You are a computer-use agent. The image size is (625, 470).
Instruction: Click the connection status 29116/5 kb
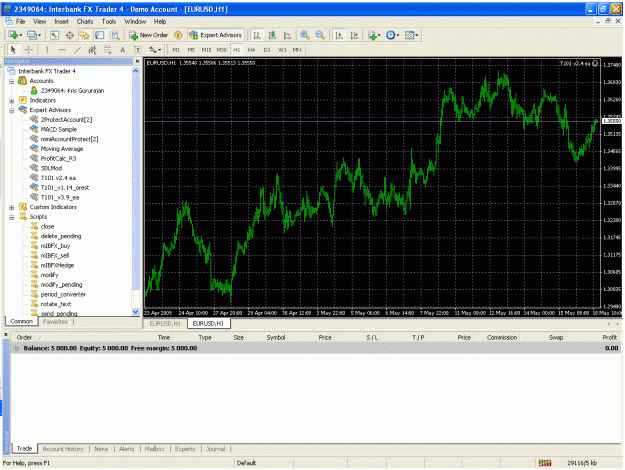[582, 463]
